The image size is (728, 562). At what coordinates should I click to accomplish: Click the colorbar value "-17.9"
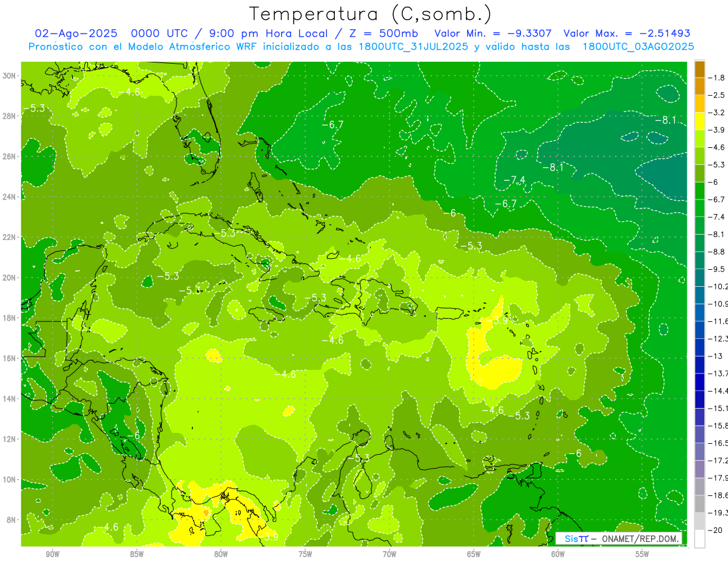[x=718, y=478]
